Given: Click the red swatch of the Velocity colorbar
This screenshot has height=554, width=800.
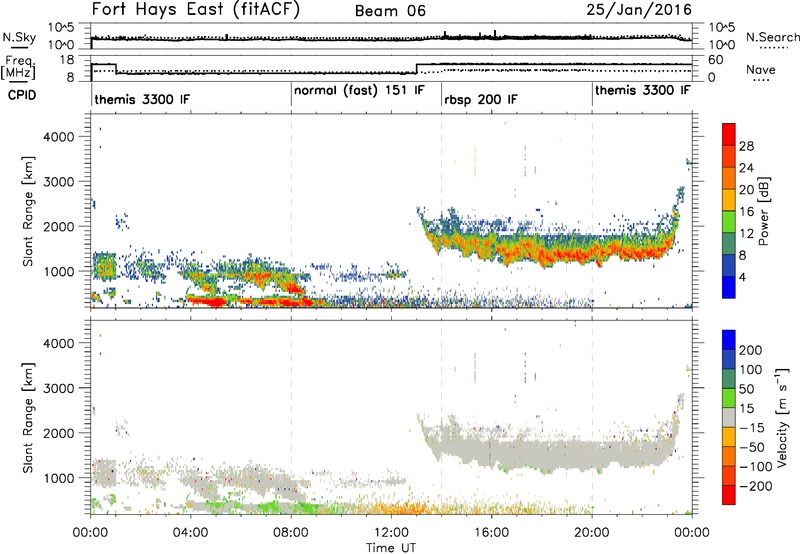Looking at the screenshot, I should coord(729,495).
